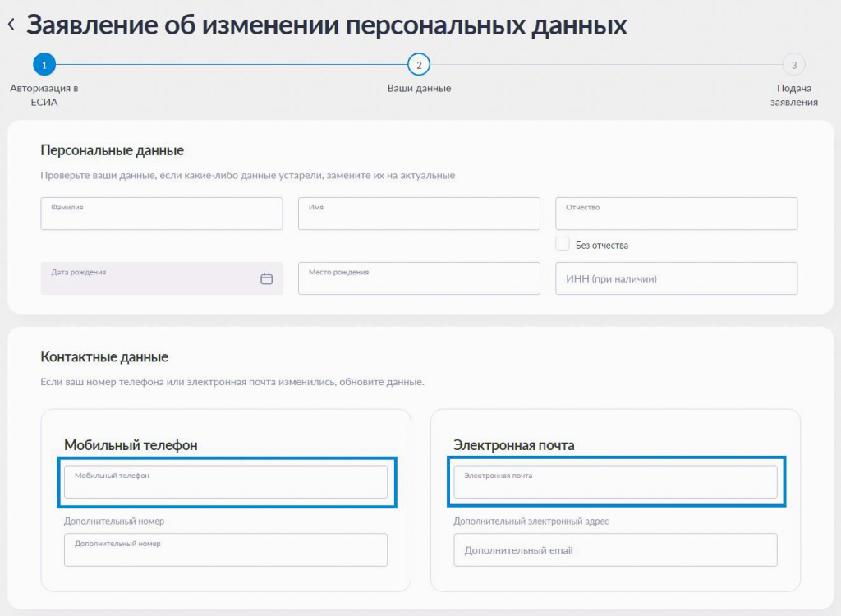Viewport: 841px width, 616px height.
Task: Click the Ваши данные step label
Action: pos(419,89)
